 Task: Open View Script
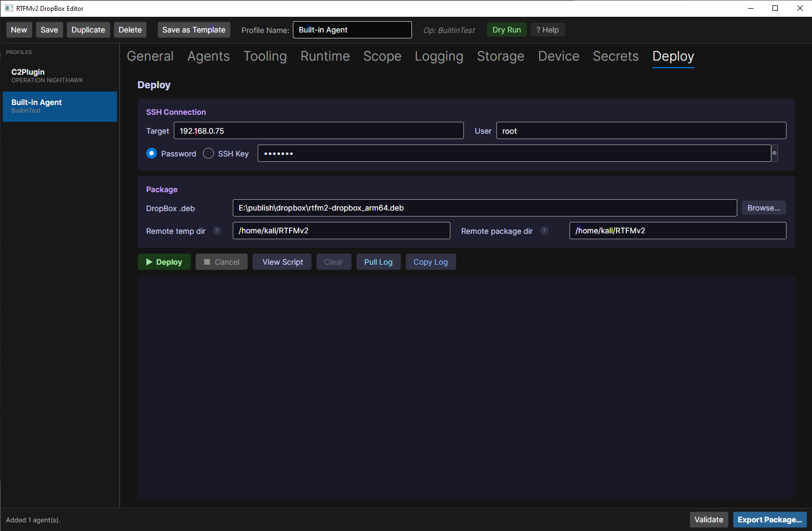pyautogui.click(x=282, y=262)
